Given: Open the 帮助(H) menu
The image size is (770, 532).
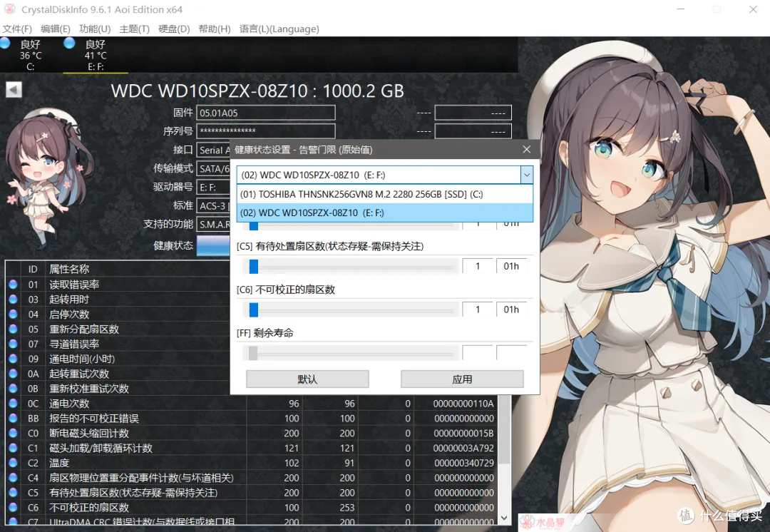Looking at the screenshot, I should (214, 29).
